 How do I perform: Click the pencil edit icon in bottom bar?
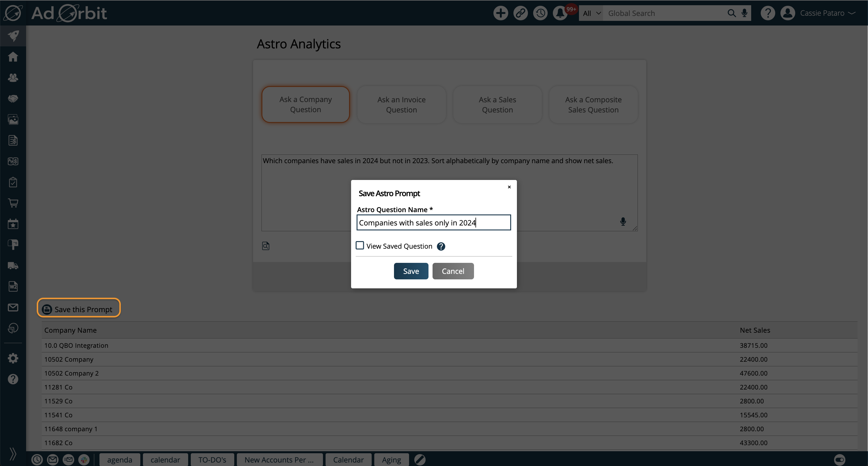tap(420, 460)
